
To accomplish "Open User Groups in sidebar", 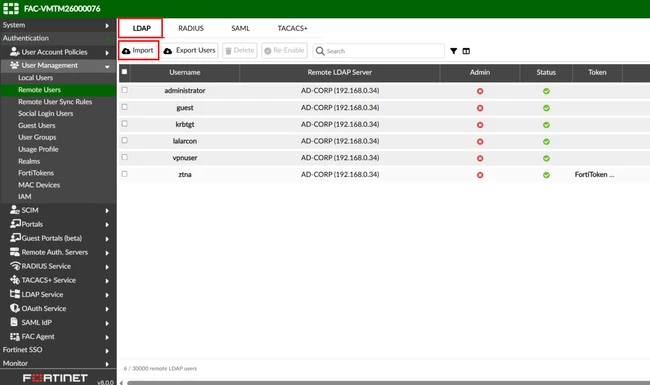I will pyautogui.click(x=37, y=137).
